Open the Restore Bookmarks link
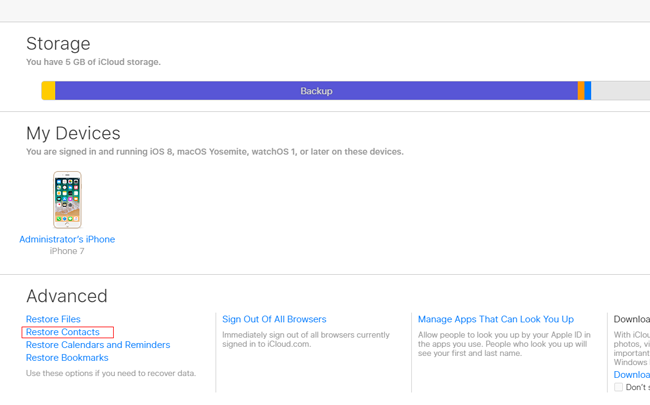This screenshot has width=650, height=405. click(67, 358)
